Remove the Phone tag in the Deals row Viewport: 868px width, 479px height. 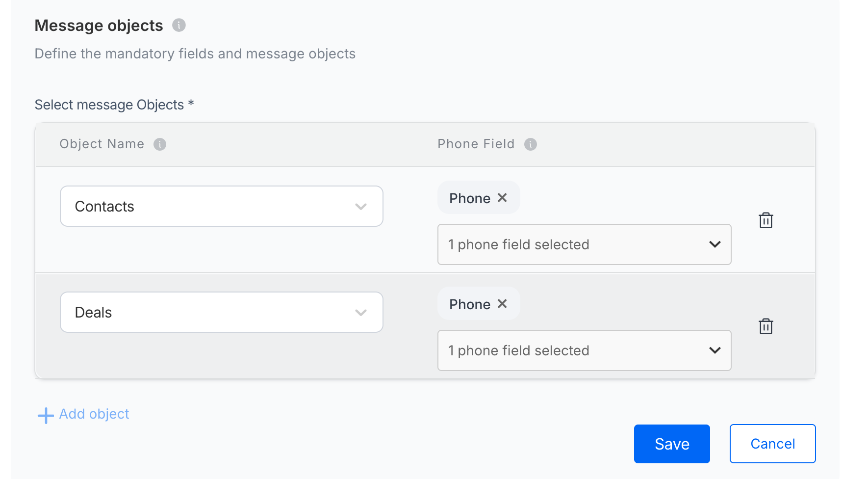click(502, 304)
